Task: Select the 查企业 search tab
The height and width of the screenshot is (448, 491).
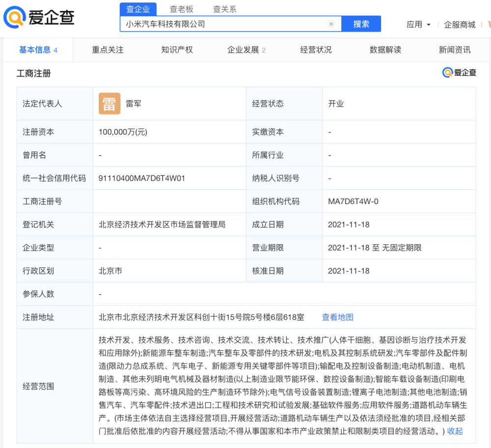Action: click(x=138, y=9)
